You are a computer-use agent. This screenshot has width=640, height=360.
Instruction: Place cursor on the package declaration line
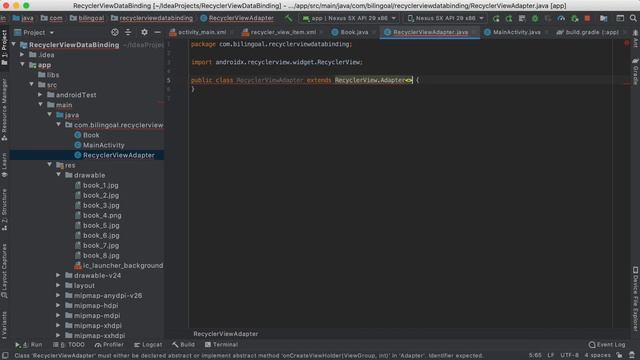coord(271,44)
